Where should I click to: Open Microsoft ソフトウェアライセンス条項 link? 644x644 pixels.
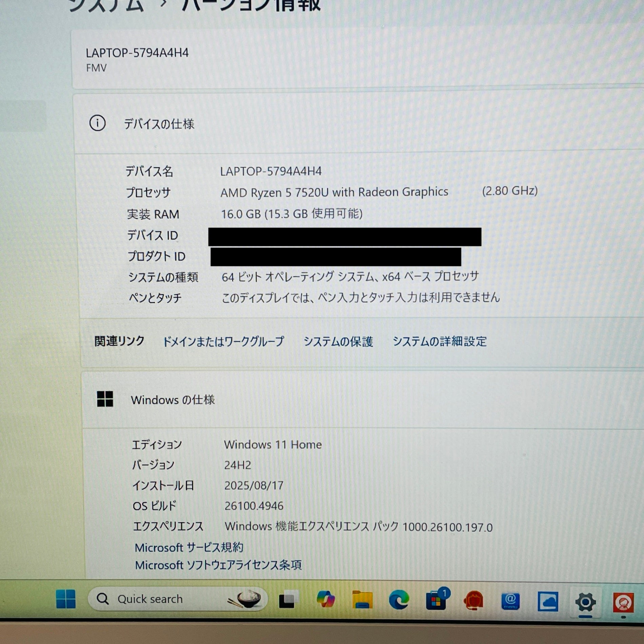click(x=218, y=565)
